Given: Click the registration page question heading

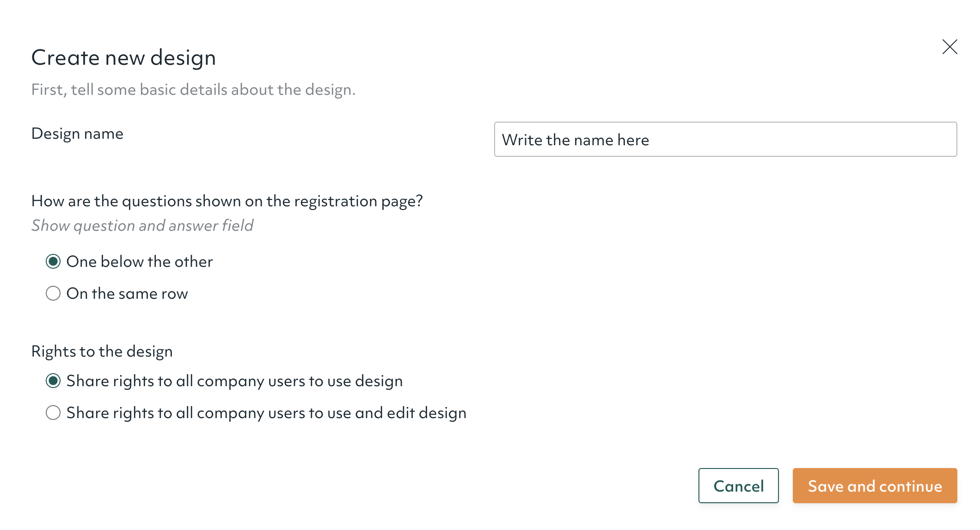Looking at the screenshot, I should [x=227, y=201].
